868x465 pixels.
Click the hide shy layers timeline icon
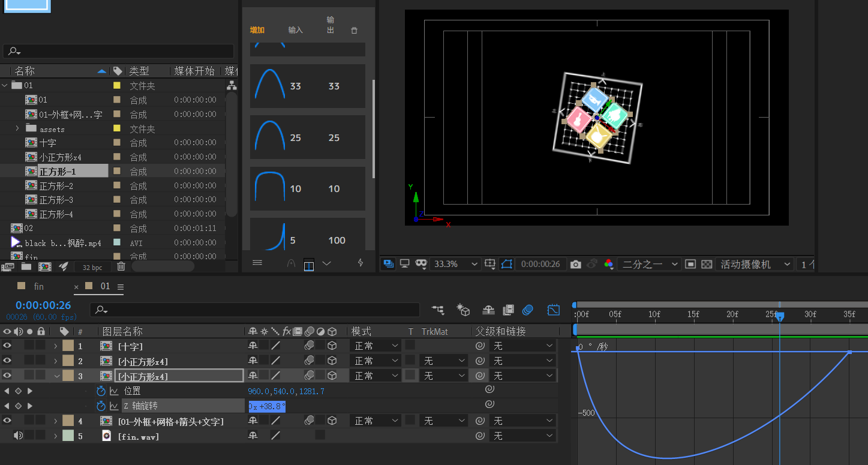pyautogui.click(x=488, y=310)
